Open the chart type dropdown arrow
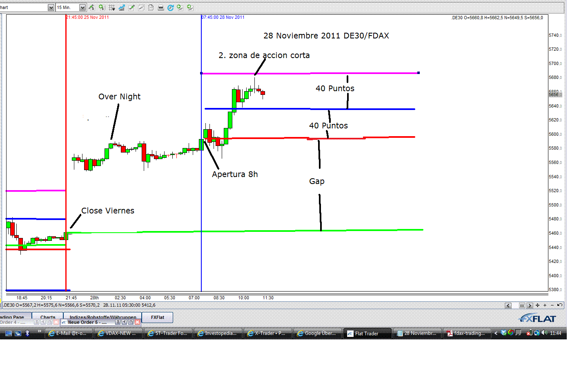 point(51,7)
